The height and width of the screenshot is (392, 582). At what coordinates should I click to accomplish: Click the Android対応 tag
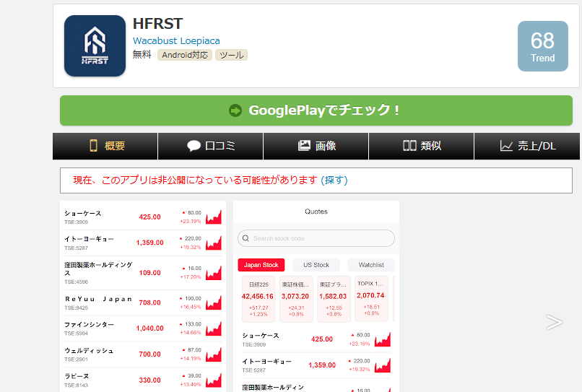(185, 55)
